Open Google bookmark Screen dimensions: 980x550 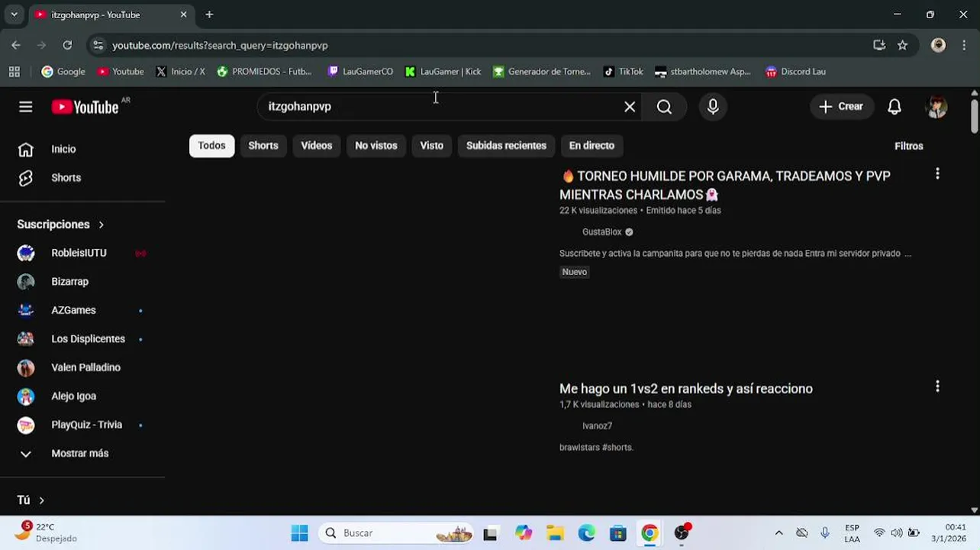tap(63, 72)
